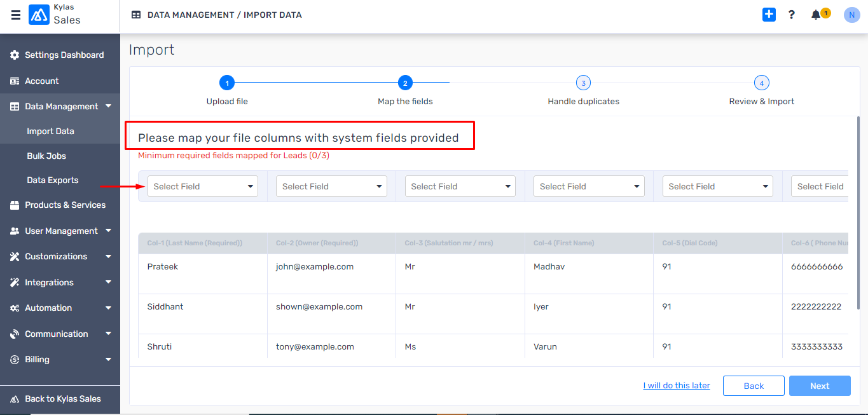Click the User Management people icon
This screenshot has height=415, width=868.
[x=15, y=231]
